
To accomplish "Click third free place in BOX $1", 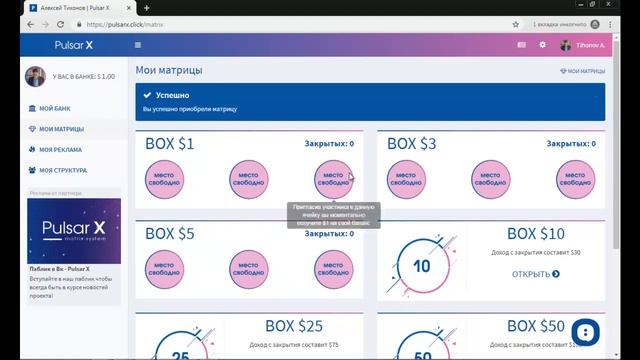I will (333, 179).
